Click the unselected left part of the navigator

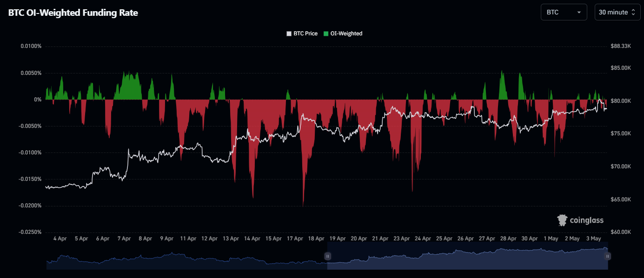[x=186, y=257]
